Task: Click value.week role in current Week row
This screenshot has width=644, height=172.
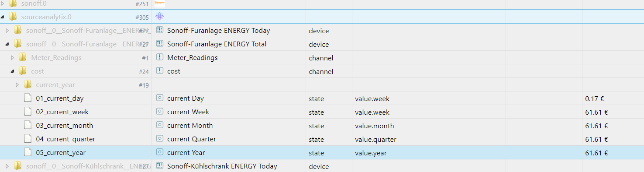Action: point(372,112)
